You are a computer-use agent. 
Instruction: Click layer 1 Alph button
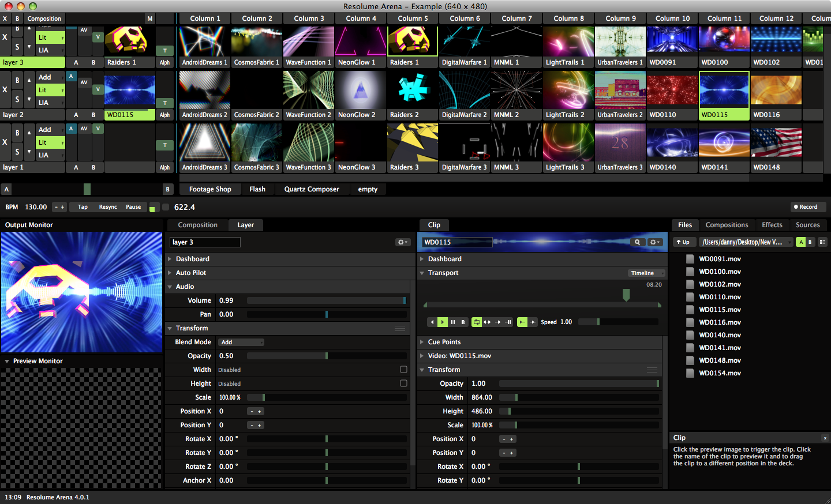coord(164,167)
